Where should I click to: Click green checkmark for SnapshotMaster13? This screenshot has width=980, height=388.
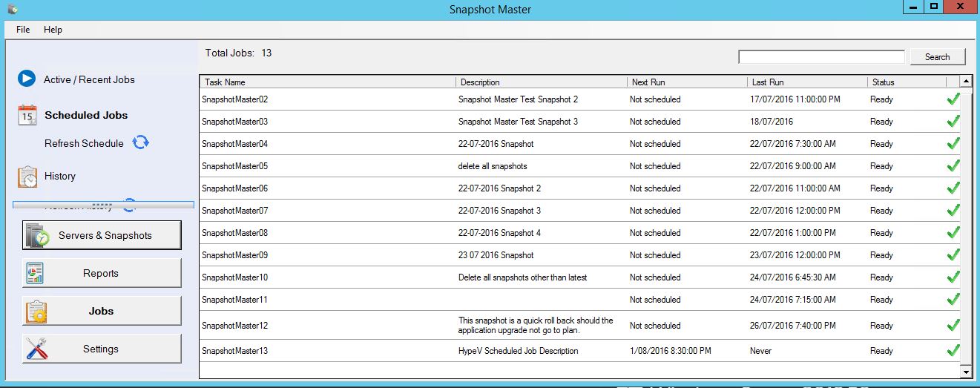(953, 350)
